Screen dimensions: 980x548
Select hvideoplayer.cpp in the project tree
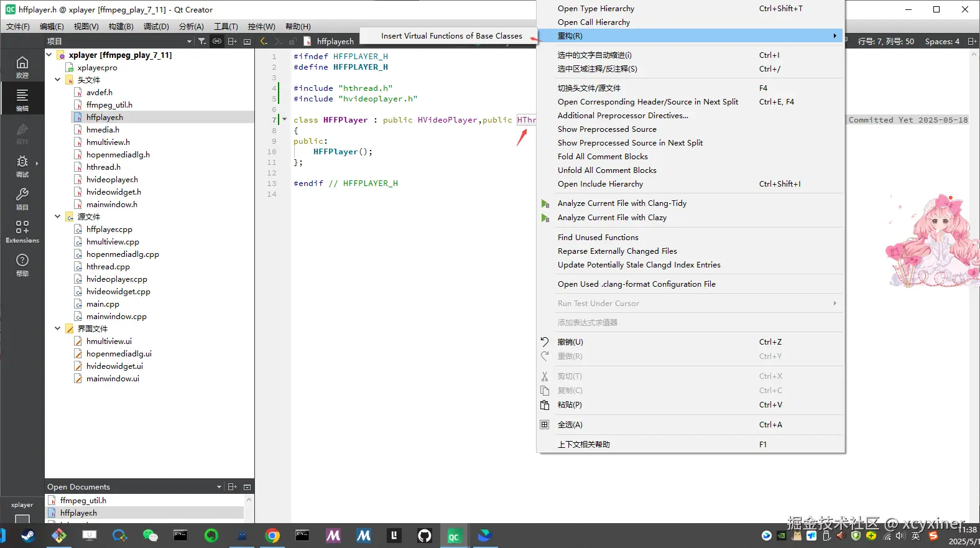117,279
